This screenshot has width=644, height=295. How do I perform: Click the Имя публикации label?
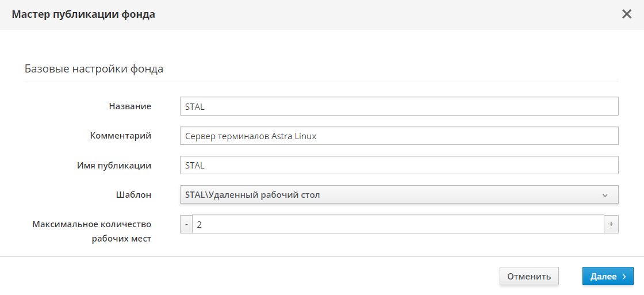click(114, 166)
